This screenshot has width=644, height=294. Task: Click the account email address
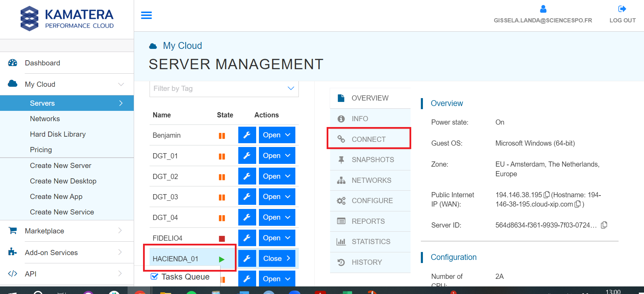click(x=543, y=20)
